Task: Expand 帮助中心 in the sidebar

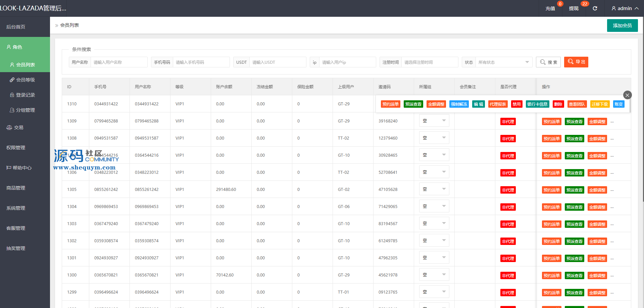Action: coord(25,168)
